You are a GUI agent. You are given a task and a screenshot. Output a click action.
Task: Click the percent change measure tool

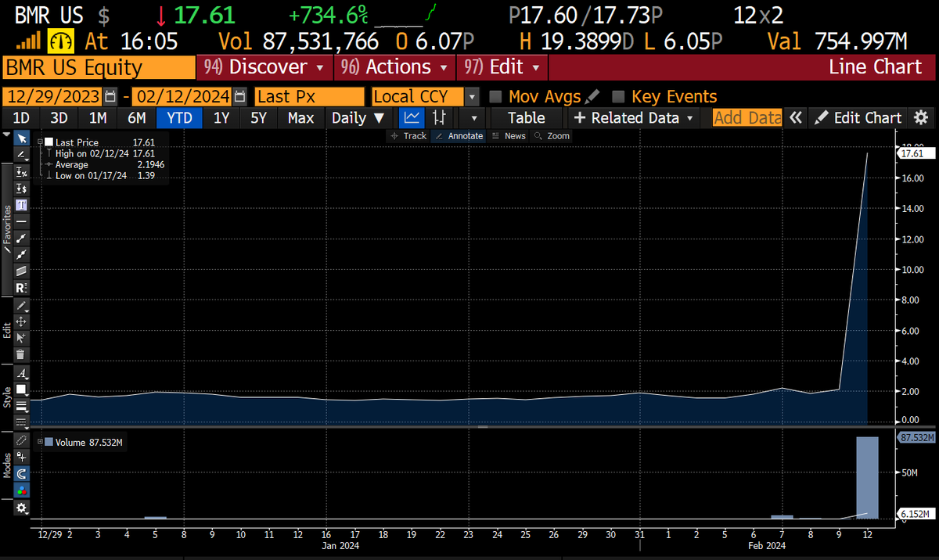point(22,172)
